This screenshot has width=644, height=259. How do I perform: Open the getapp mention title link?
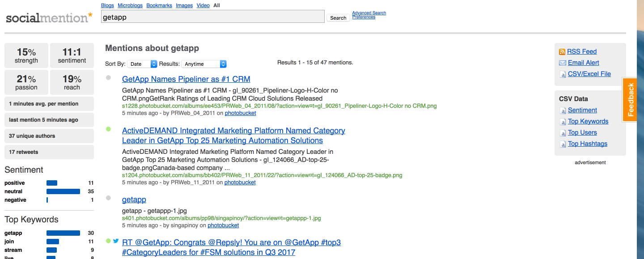(x=134, y=200)
